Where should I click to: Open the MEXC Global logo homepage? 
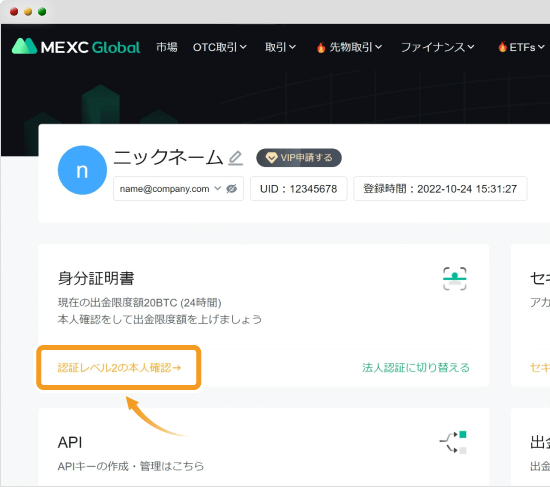click(x=76, y=47)
